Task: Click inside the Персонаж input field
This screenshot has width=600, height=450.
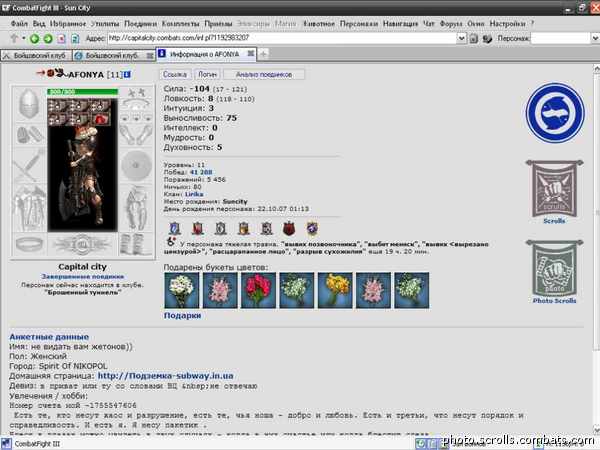Action: click(561, 38)
